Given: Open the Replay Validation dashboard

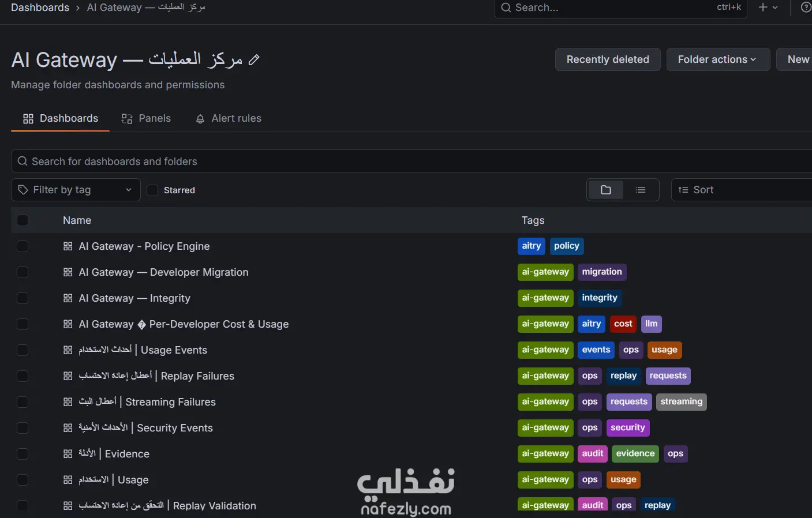Looking at the screenshot, I should pyautogui.click(x=167, y=506).
